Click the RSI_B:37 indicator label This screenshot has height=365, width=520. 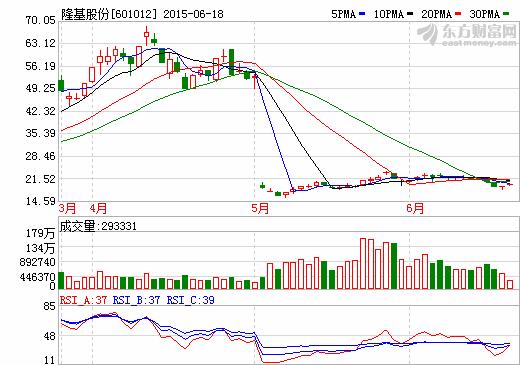[x=136, y=300]
